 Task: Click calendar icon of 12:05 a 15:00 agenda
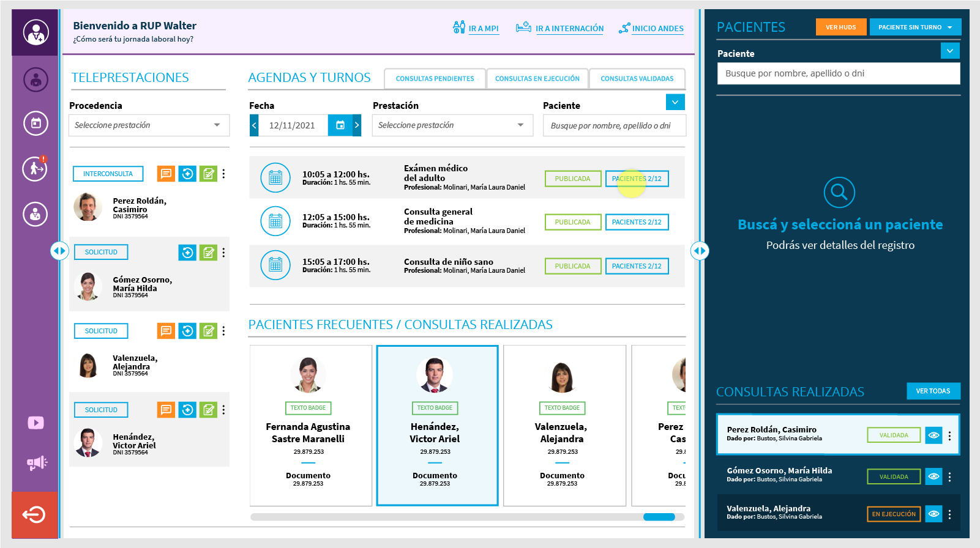point(275,221)
